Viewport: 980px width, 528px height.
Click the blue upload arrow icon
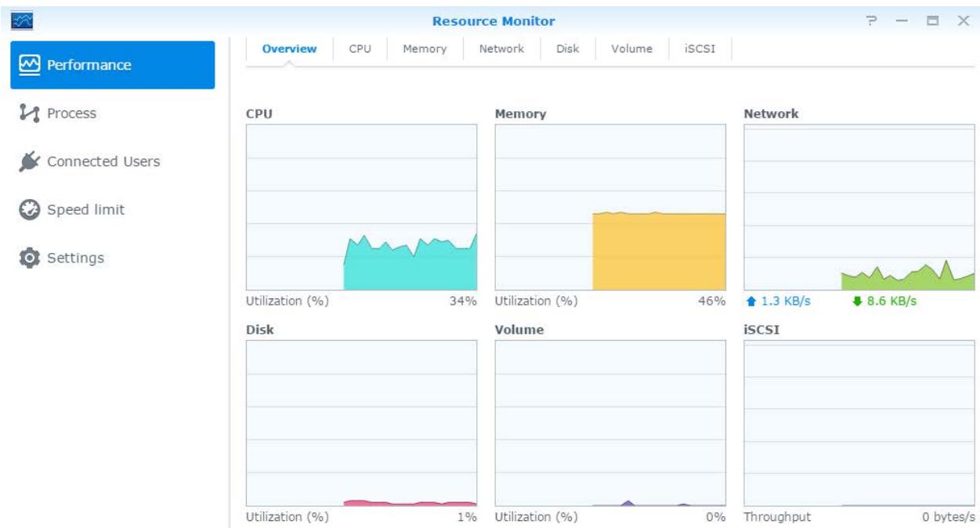coord(751,302)
